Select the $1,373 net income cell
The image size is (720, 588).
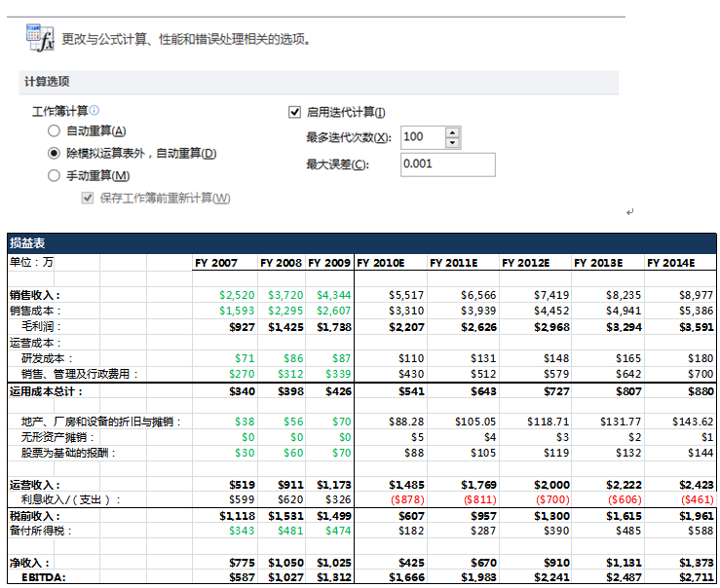pyautogui.click(x=694, y=563)
